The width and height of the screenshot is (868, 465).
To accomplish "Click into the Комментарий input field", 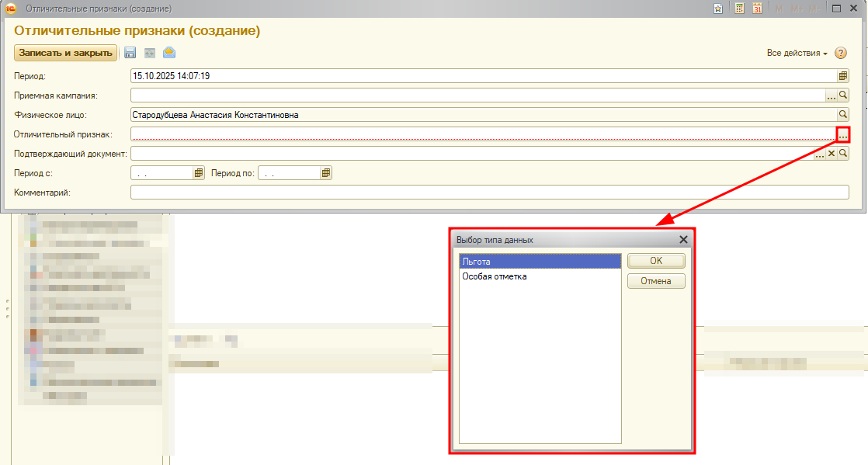I will click(x=489, y=193).
